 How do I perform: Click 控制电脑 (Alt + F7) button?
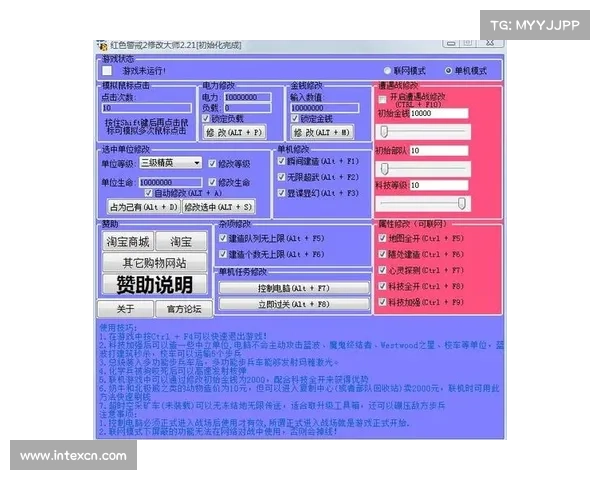click(294, 288)
